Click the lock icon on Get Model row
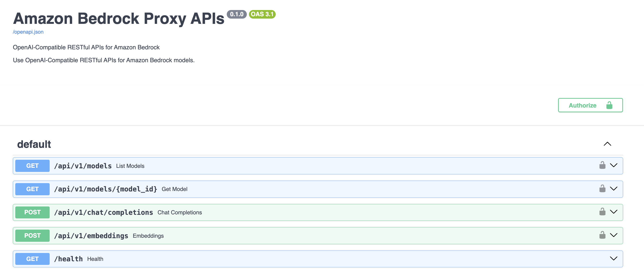 click(602, 189)
